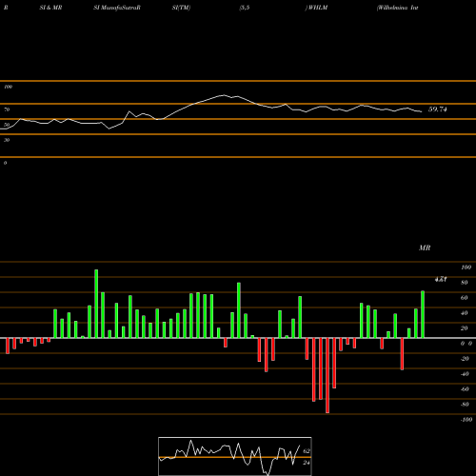The height and width of the screenshot is (476, 476).
Task: Click the tallest green MR histogram bar
Action: pyautogui.click(x=96, y=304)
